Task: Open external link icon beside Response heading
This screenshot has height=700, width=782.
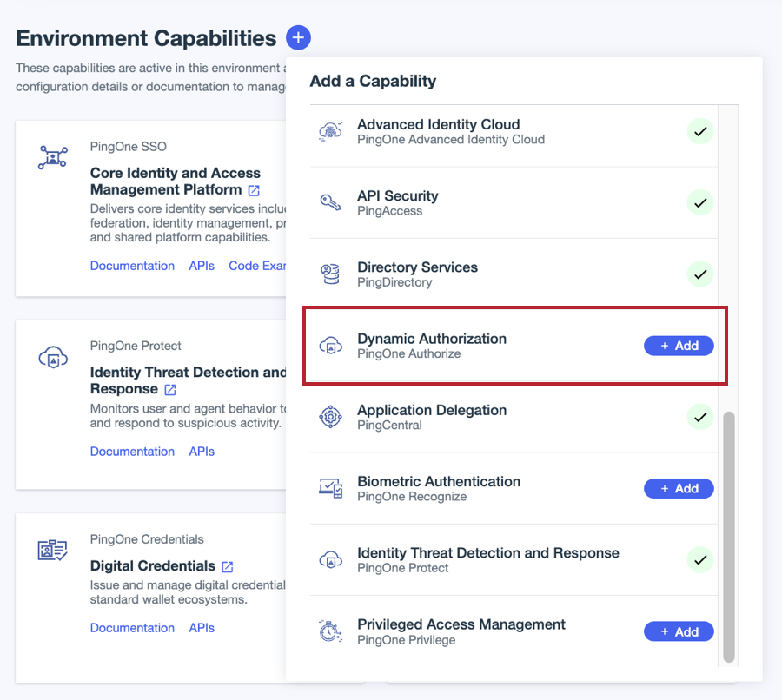Action: pyautogui.click(x=170, y=389)
